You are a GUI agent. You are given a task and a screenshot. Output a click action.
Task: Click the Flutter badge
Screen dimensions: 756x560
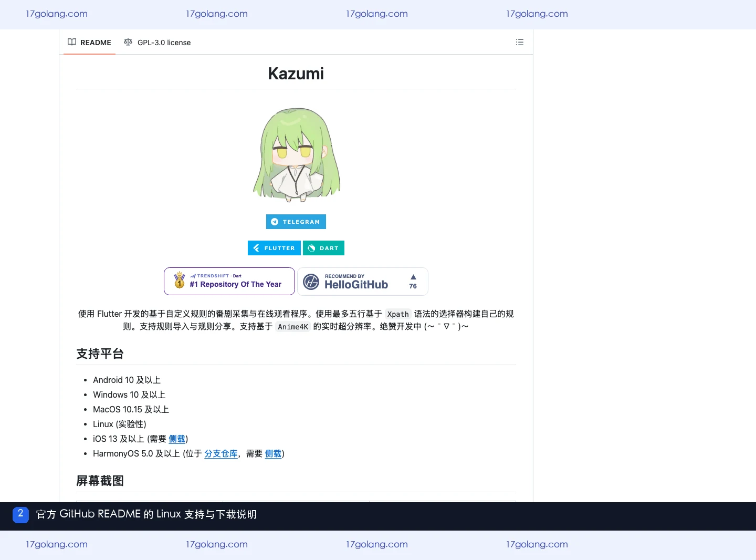pyautogui.click(x=274, y=248)
